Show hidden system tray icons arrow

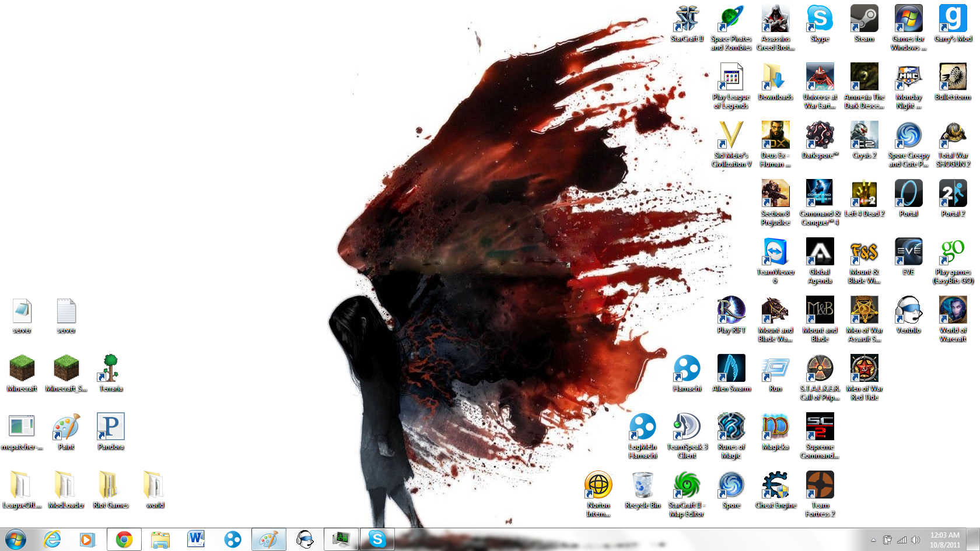point(873,540)
